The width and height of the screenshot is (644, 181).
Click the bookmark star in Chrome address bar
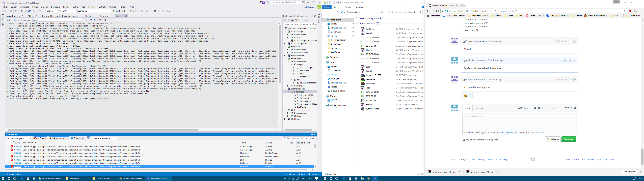click(x=625, y=11)
